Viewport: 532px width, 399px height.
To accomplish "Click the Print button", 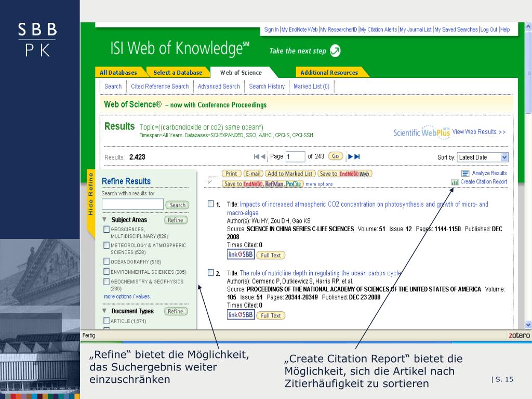I will 231,174.
